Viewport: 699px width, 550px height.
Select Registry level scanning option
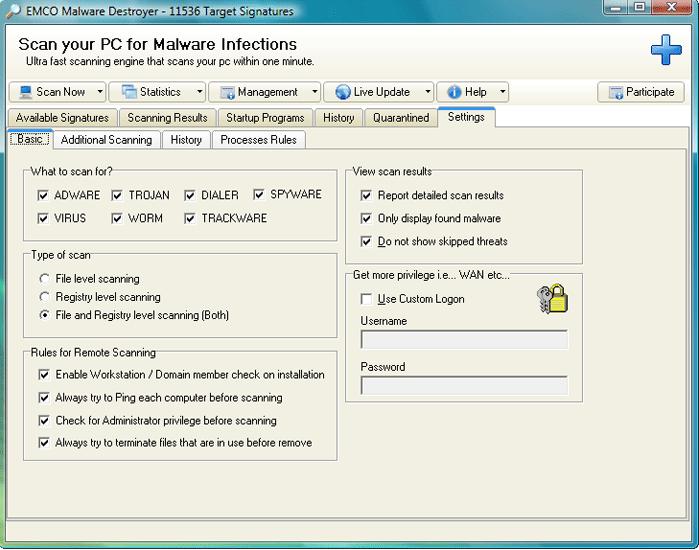(44, 296)
